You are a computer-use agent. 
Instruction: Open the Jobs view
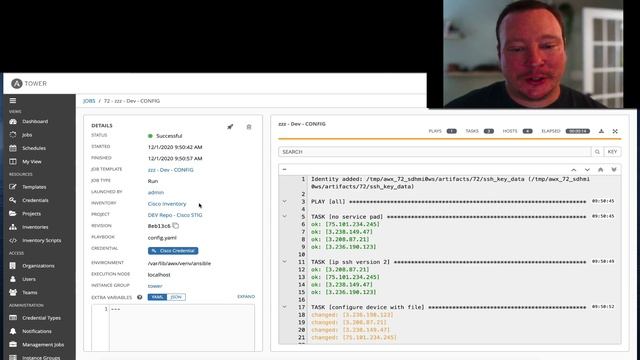[27, 135]
